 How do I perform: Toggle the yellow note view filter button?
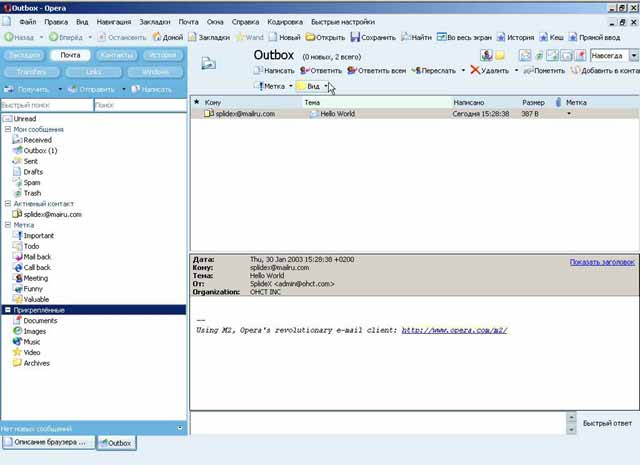coord(500,55)
